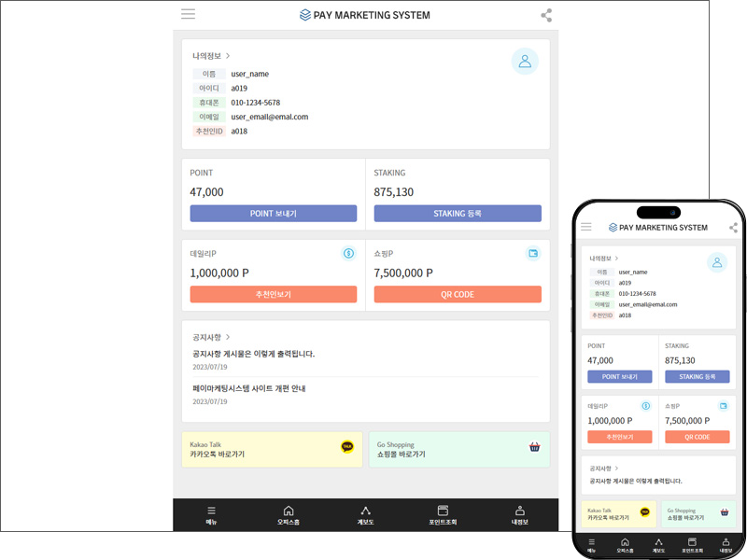Open the hamburger menu in desktop header
Screen dimensions: 747x560
pos(188,14)
